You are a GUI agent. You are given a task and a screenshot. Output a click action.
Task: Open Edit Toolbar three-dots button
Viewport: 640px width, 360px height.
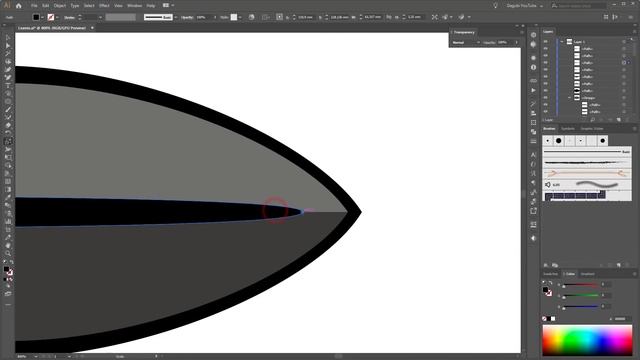click(x=8, y=304)
